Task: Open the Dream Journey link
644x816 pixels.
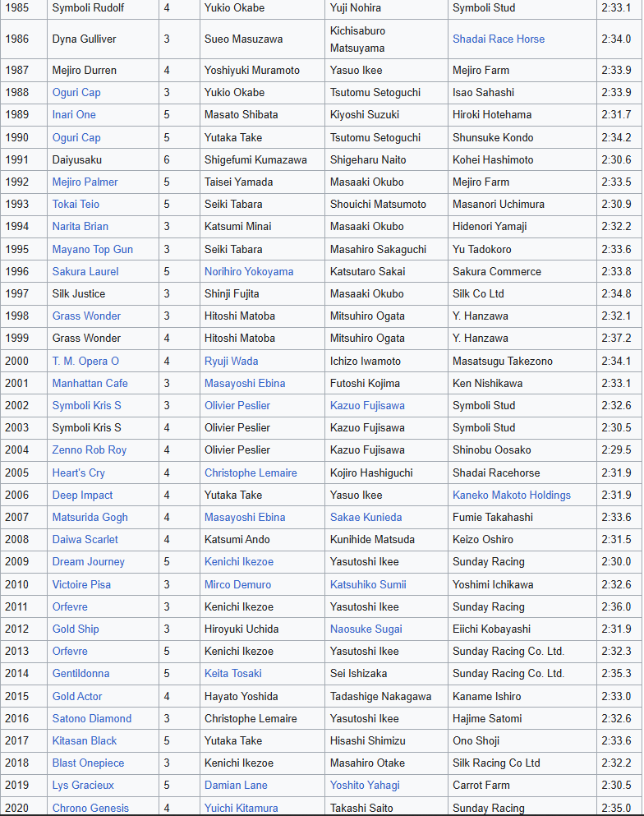Action: click(x=89, y=562)
